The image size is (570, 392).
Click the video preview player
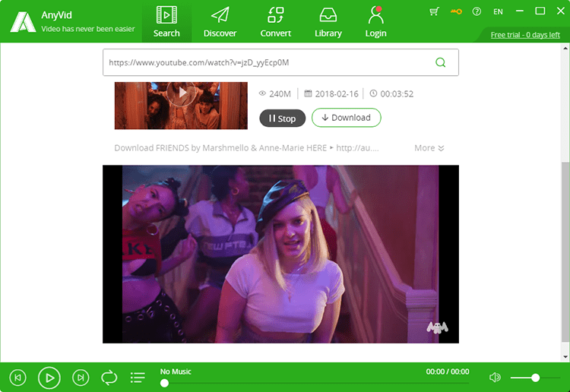[x=280, y=254]
